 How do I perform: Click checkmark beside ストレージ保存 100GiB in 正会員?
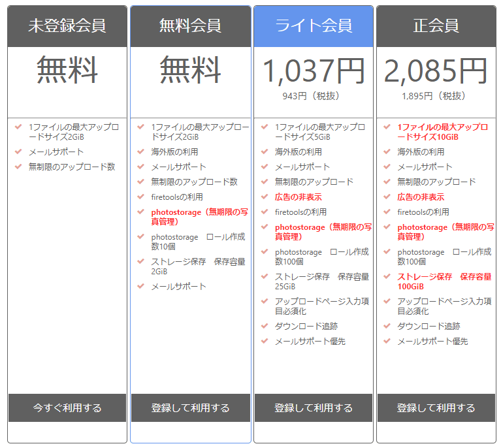tap(387, 277)
